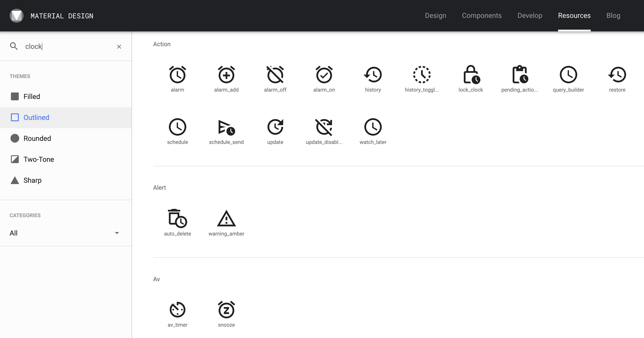Click the lock_clock icon

point(471,75)
